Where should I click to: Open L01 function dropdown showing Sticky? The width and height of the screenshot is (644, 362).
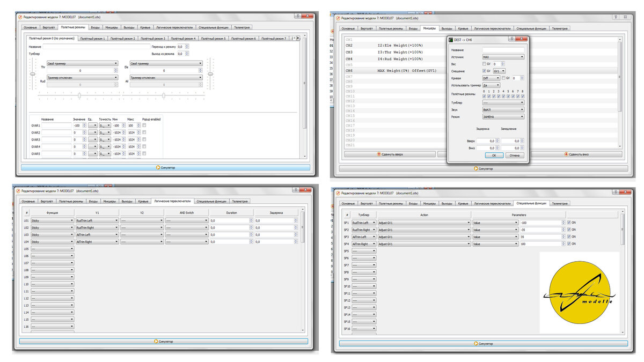pyautogui.click(x=52, y=220)
